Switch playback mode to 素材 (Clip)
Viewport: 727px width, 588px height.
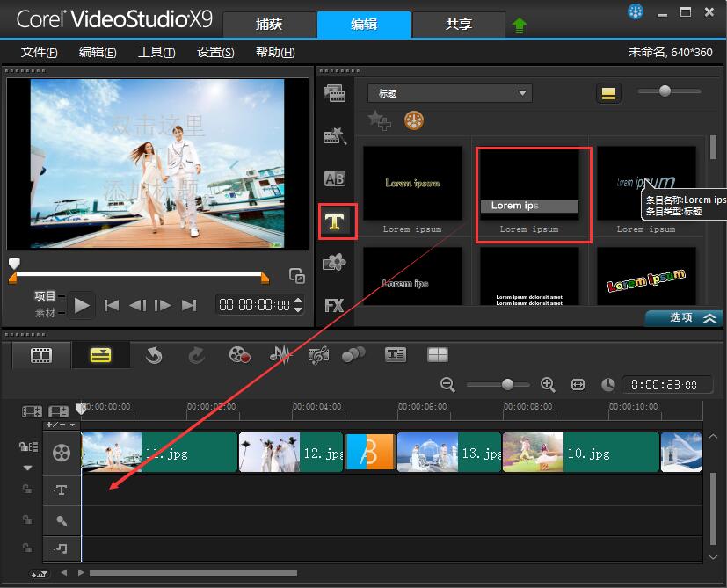45,313
